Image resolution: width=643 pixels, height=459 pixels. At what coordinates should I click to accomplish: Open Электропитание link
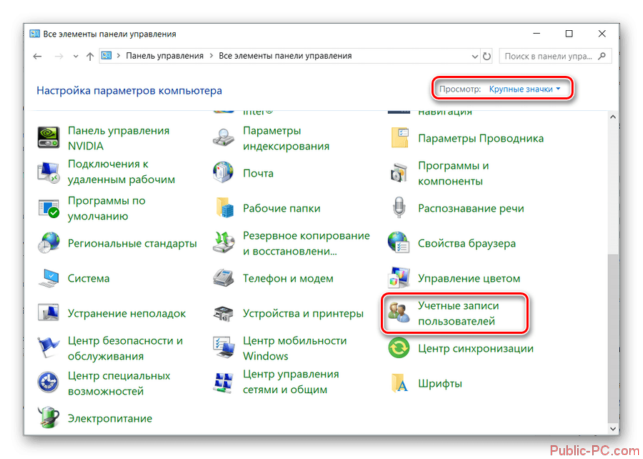110,418
